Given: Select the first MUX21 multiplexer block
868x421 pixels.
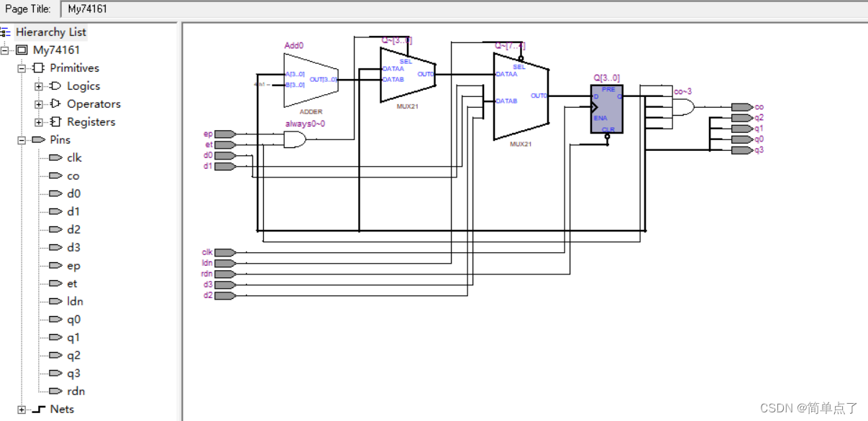Looking at the screenshot, I should coord(408,75).
